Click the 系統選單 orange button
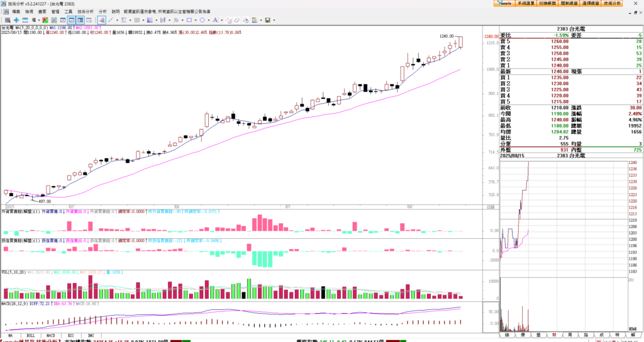Image resolution: width=644 pixels, height=342 pixels. click(x=526, y=3)
